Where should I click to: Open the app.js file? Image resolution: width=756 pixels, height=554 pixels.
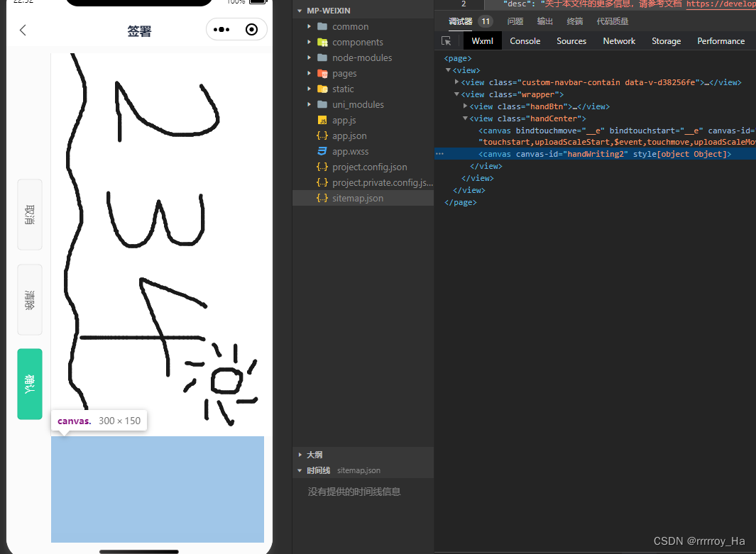coord(344,121)
